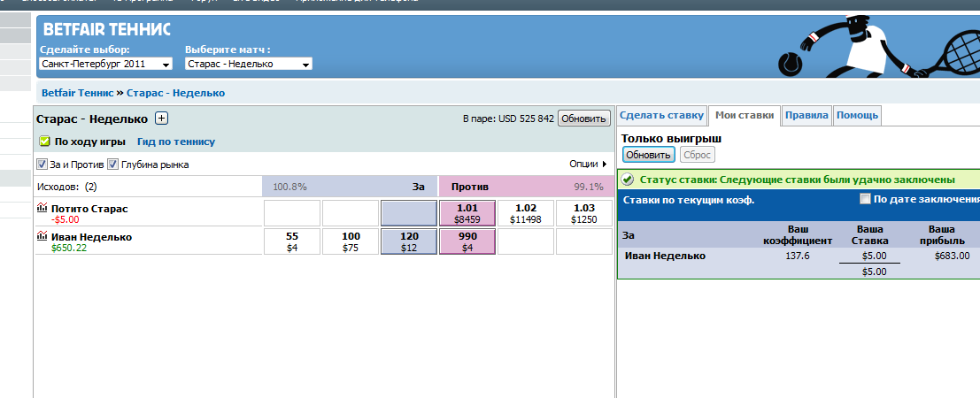
Task: Expand the plus icon next to Старас - Неделько
Action: coord(161,119)
